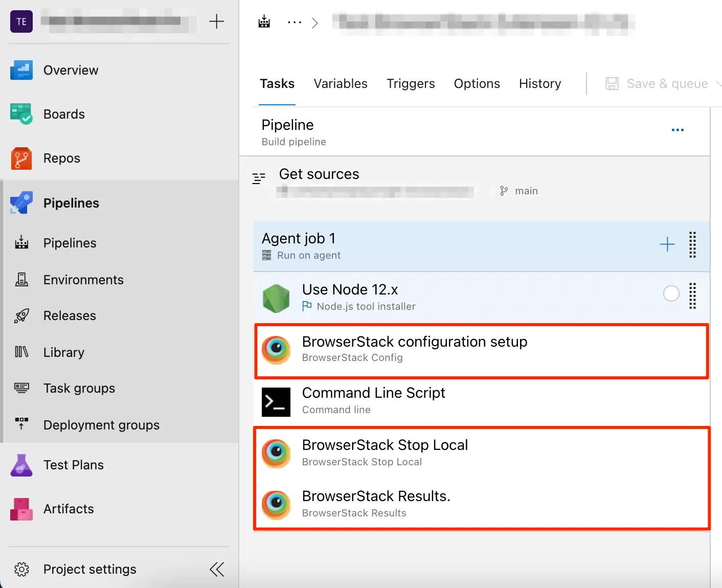Open Project settings gear icon
Viewport: 722px width, 588px height.
(21, 569)
